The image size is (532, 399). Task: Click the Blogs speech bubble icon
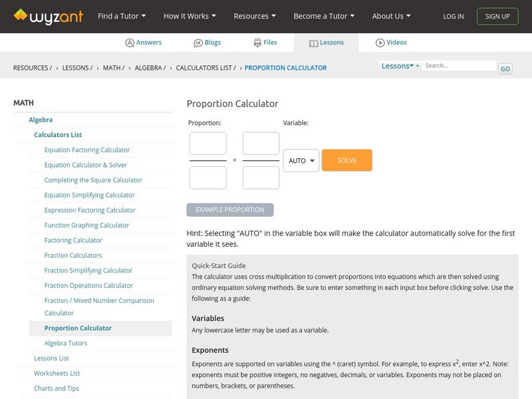[198, 43]
